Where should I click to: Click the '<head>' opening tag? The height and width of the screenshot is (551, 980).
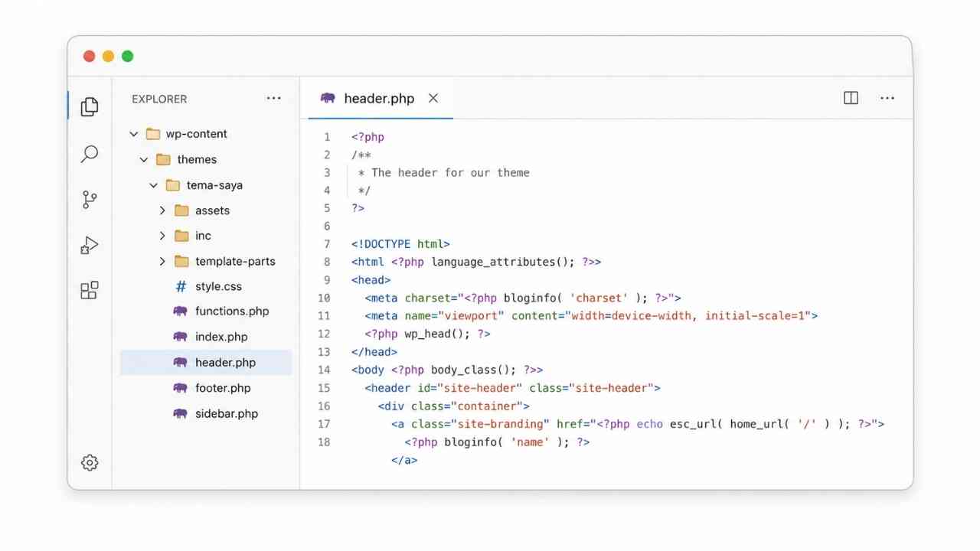tap(371, 280)
